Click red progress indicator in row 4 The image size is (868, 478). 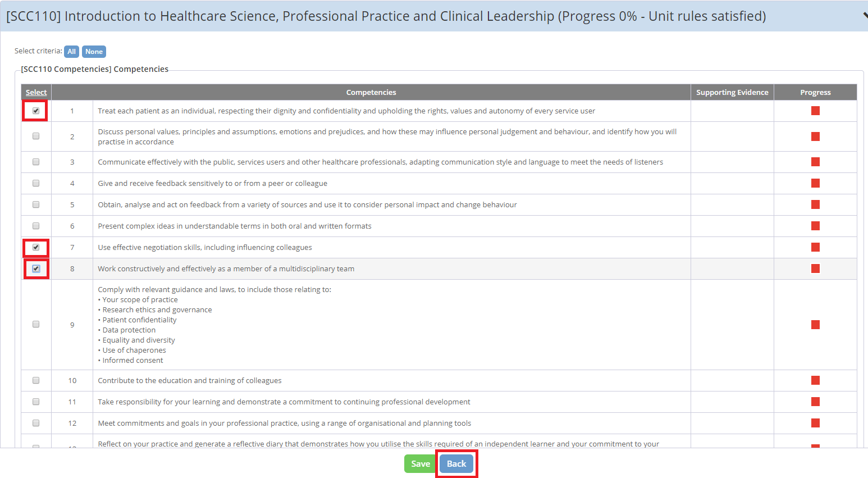(x=815, y=183)
